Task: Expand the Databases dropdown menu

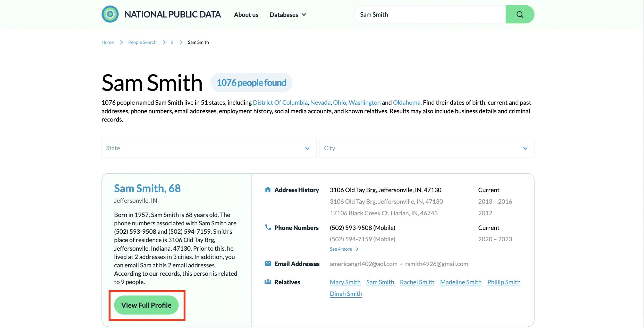Action: coord(288,15)
